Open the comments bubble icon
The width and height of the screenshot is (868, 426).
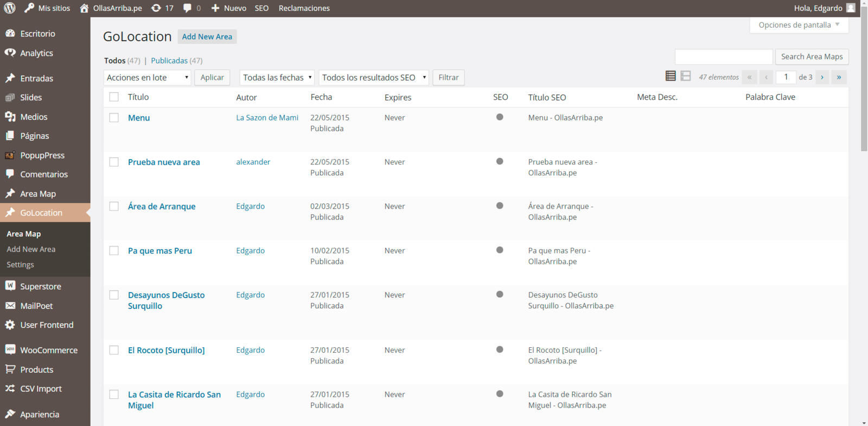coord(187,8)
